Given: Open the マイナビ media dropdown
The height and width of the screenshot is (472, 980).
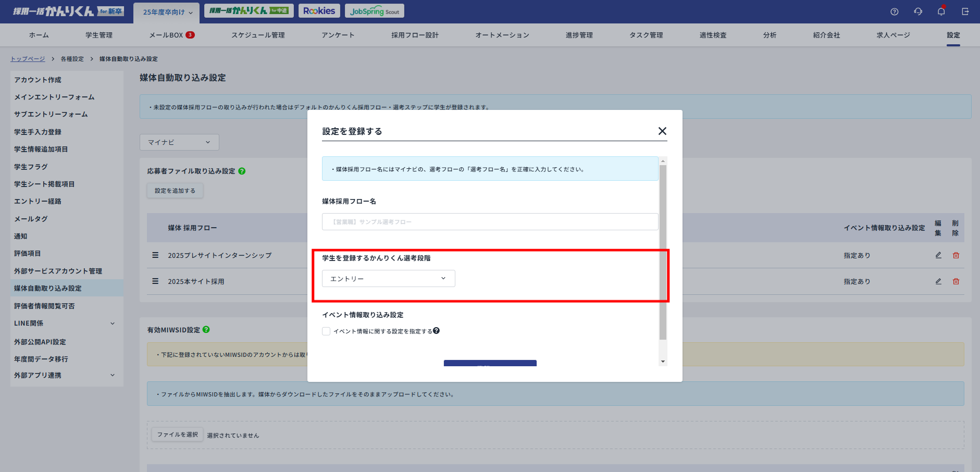Looking at the screenshot, I should [179, 142].
